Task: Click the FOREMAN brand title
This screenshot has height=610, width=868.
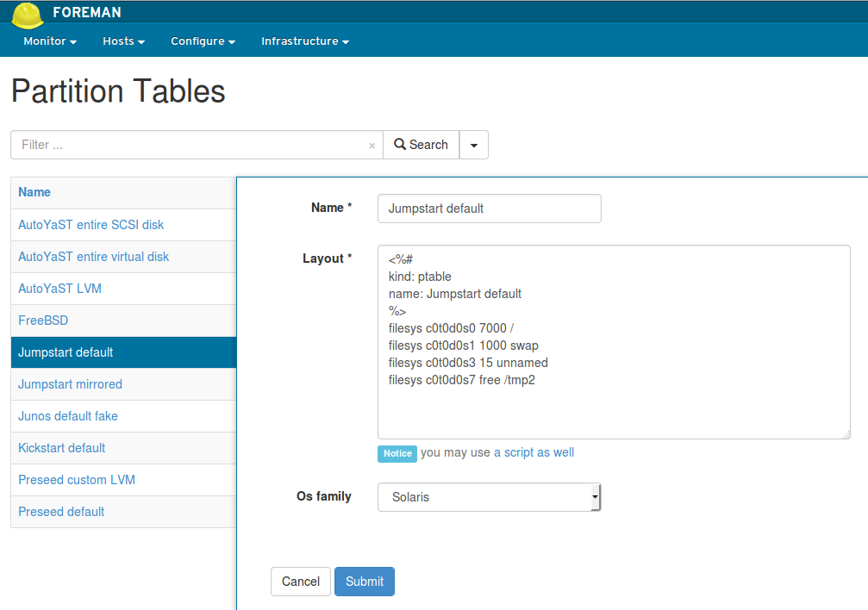Action: 87,12
